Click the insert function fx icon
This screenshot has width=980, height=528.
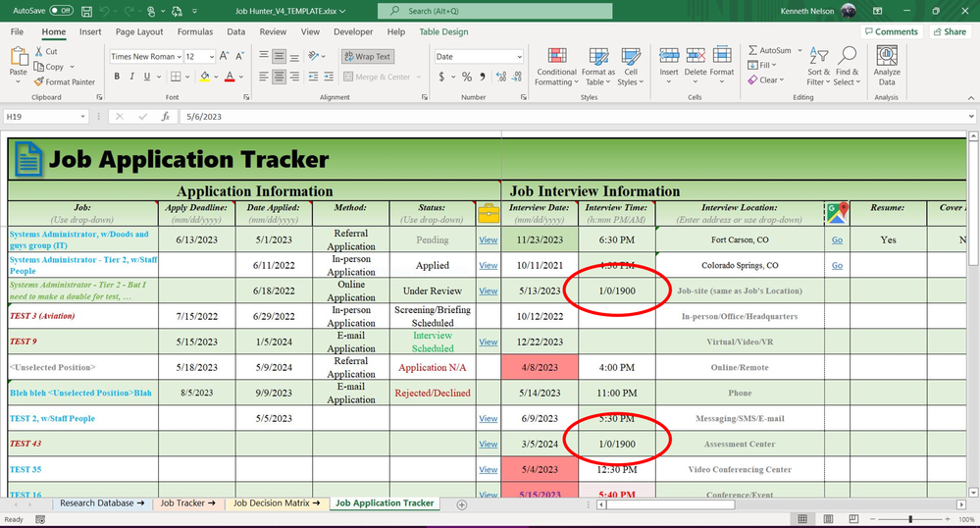click(166, 117)
